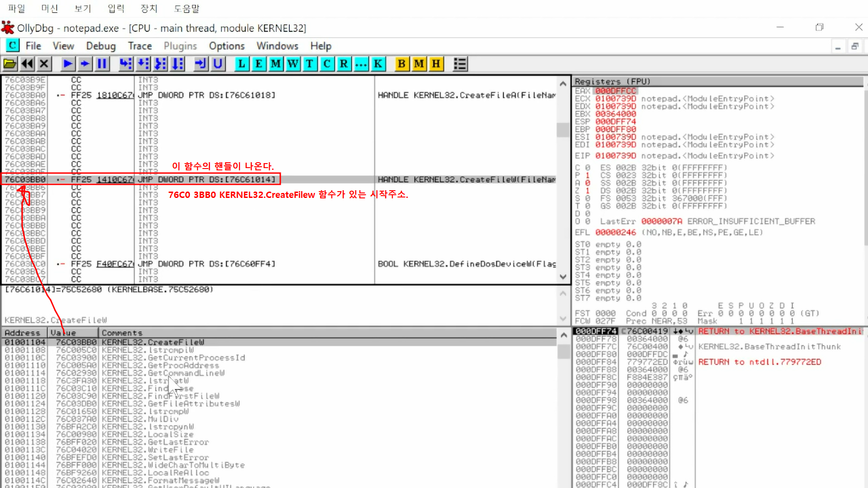Select the JMP DWORD PTR DS:[76C60FF4] instruction
This screenshot has width=868, height=488.
[x=207, y=264]
